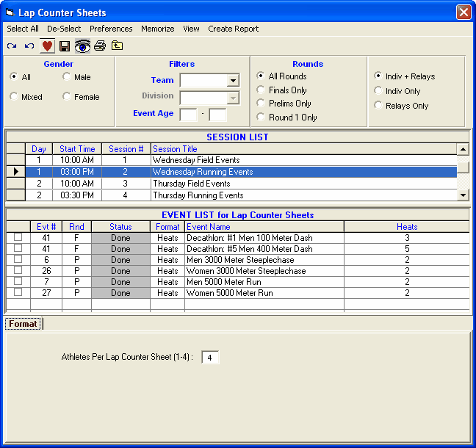Viewport: 476px width, 448px height.
Task: Open the Create Report menu
Action: point(233,29)
